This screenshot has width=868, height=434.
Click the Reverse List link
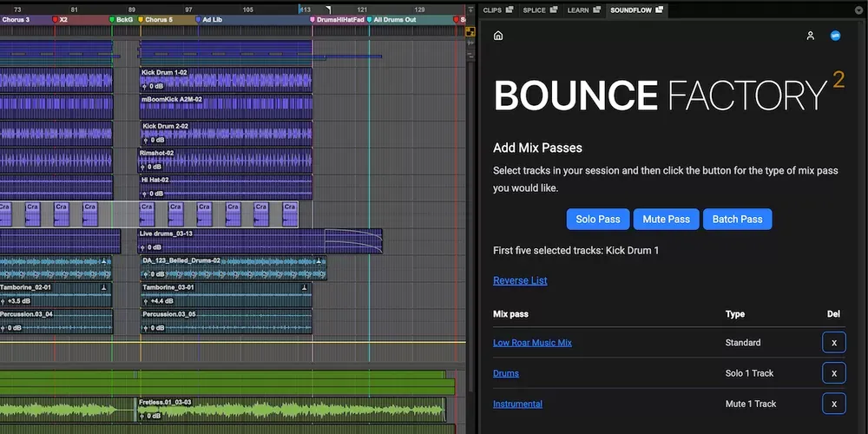[520, 280]
